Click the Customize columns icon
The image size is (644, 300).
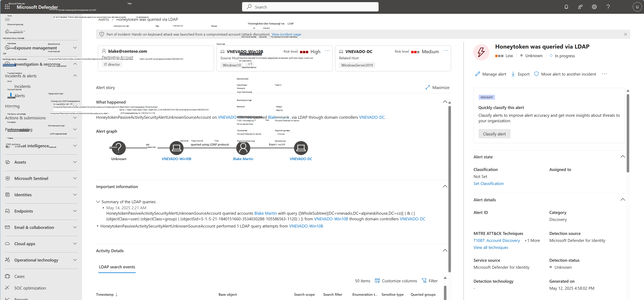click(377, 281)
